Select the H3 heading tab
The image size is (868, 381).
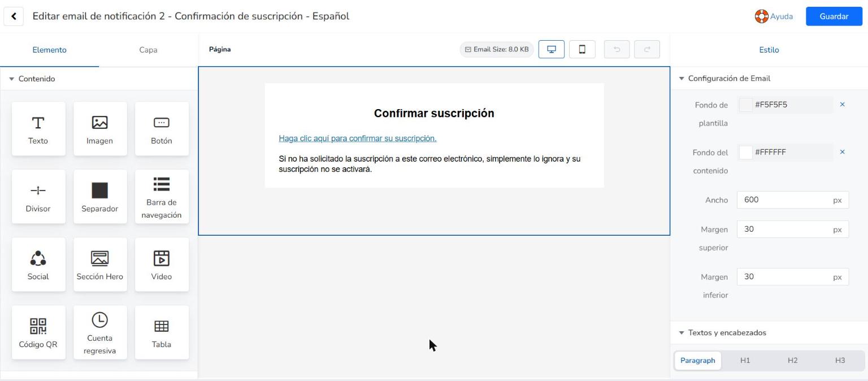(840, 361)
